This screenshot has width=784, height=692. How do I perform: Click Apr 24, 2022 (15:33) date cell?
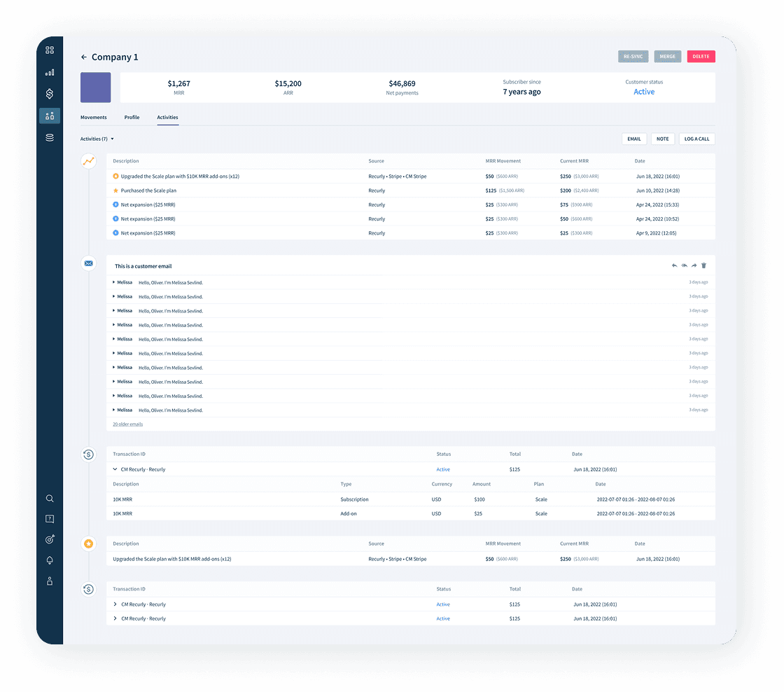657,205
